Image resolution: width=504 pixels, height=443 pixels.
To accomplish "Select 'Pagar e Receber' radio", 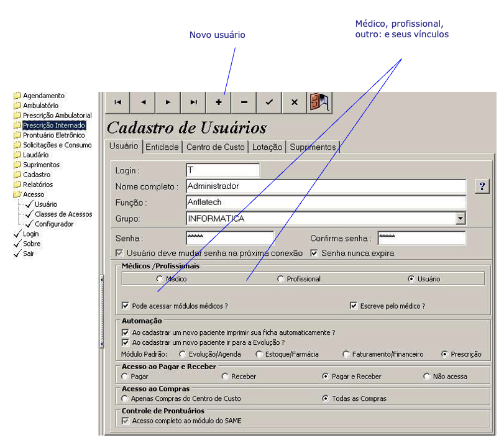I will [x=325, y=376].
